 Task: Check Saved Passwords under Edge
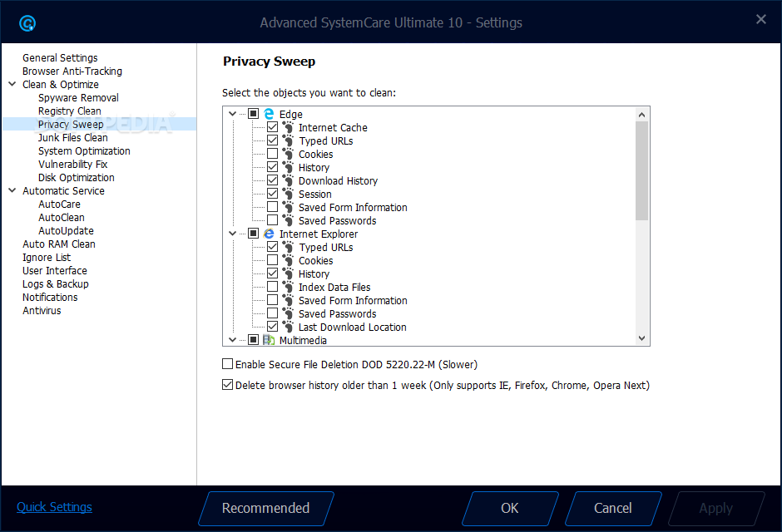point(272,220)
